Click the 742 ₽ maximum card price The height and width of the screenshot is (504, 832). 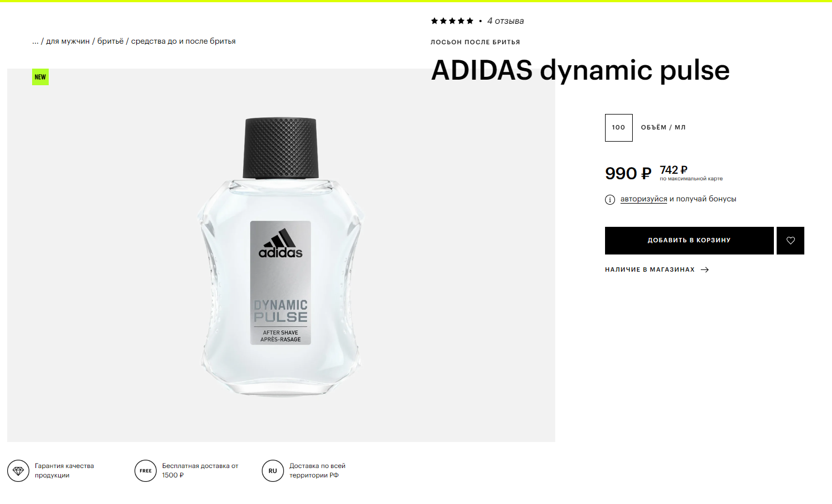click(x=673, y=170)
